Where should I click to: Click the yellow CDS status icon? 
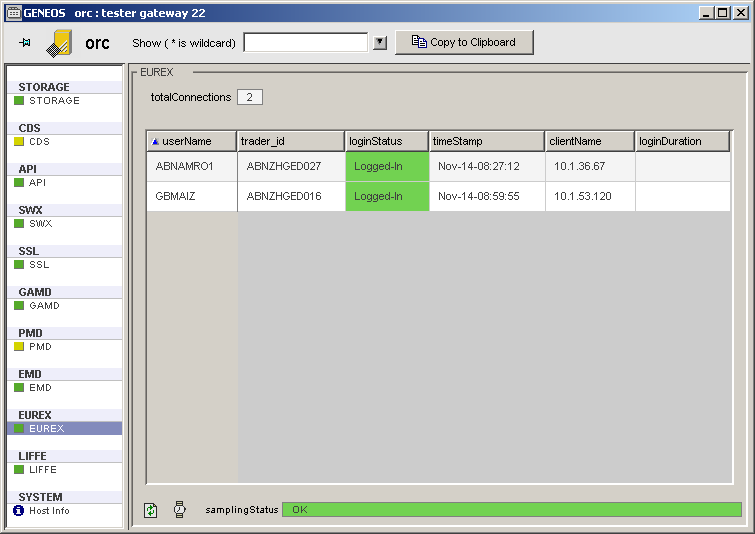(x=18, y=142)
